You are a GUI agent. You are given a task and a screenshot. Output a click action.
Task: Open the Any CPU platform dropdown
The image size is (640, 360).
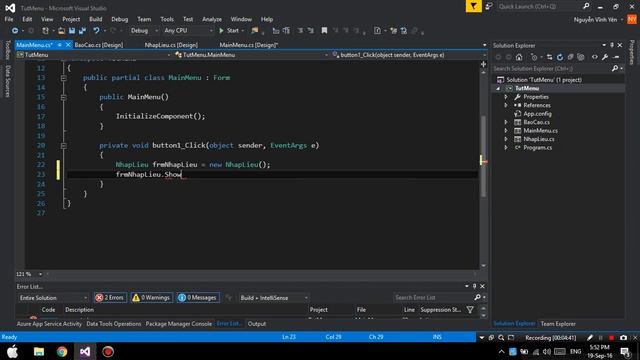[x=189, y=31]
